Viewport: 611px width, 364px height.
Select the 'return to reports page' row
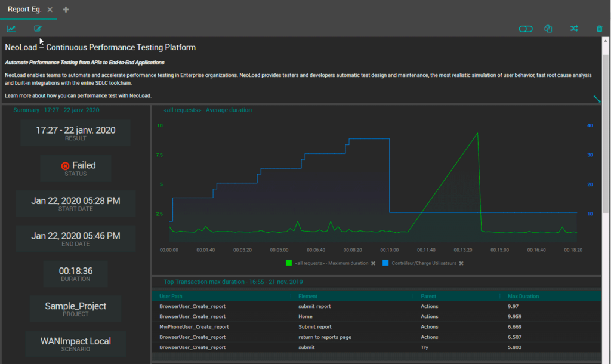(x=376, y=337)
